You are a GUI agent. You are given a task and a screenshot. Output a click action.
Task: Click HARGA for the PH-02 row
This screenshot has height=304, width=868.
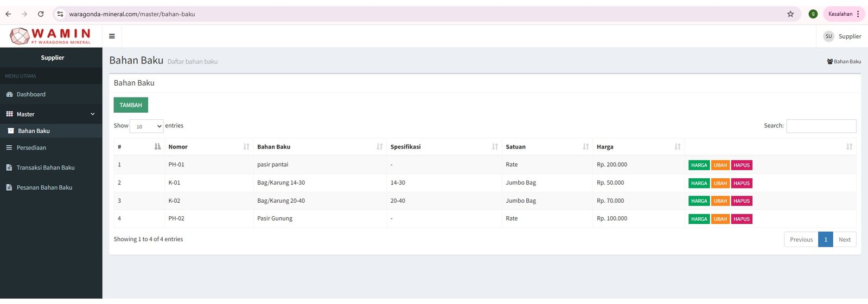coord(699,219)
